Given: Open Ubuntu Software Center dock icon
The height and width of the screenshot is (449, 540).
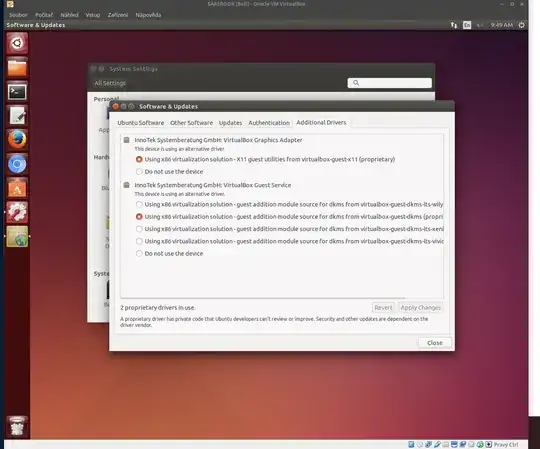Looking at the screenshot, I should (x=17, y=188).
